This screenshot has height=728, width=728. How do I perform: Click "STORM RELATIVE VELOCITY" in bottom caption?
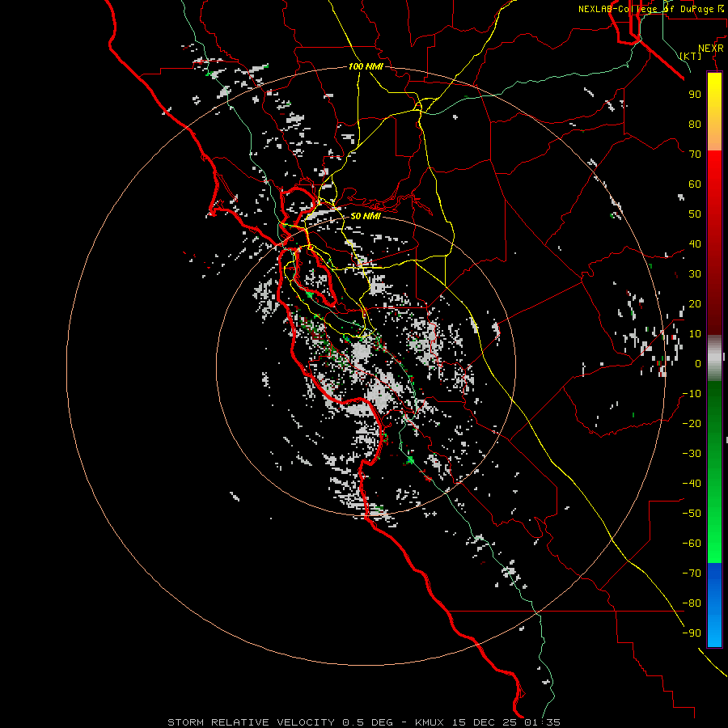coord(251,722)
